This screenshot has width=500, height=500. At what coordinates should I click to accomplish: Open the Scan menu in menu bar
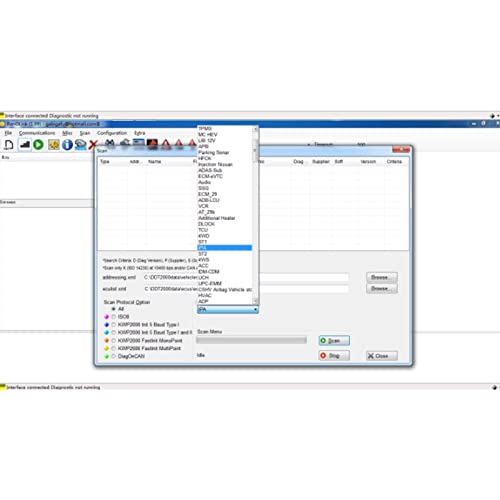click(85, 133)
